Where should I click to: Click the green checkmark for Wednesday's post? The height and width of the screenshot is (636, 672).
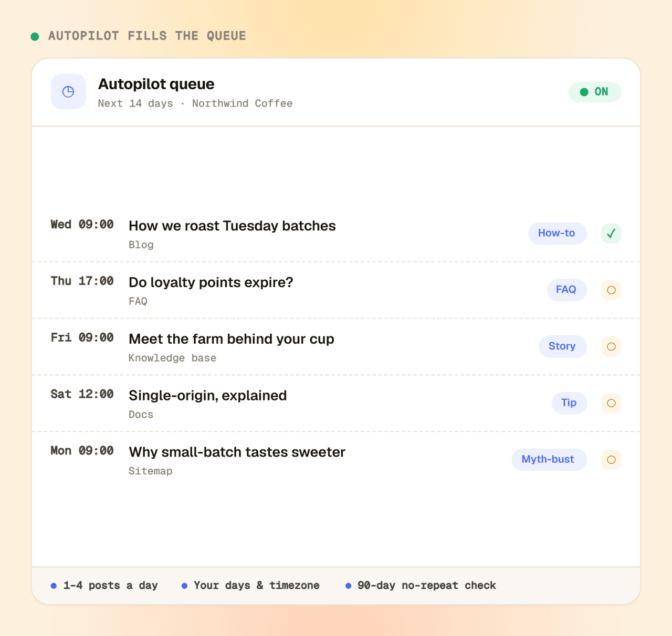(611, 234)
